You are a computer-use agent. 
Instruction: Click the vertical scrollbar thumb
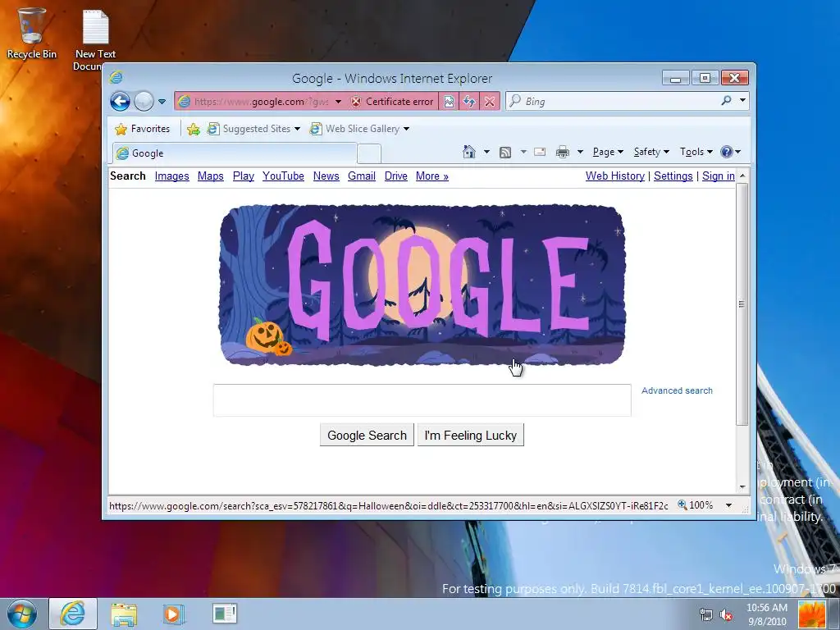[742, 304]
